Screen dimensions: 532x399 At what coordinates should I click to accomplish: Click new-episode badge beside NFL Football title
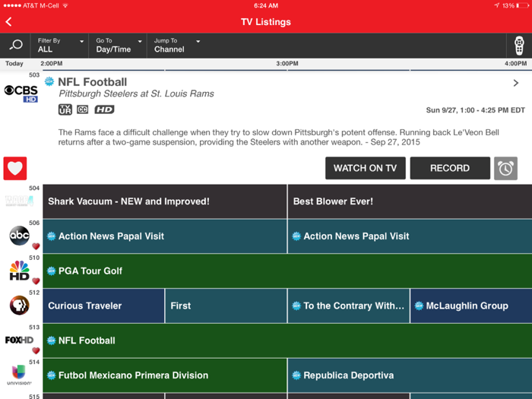pyautogui.click(x=49, y=81)
